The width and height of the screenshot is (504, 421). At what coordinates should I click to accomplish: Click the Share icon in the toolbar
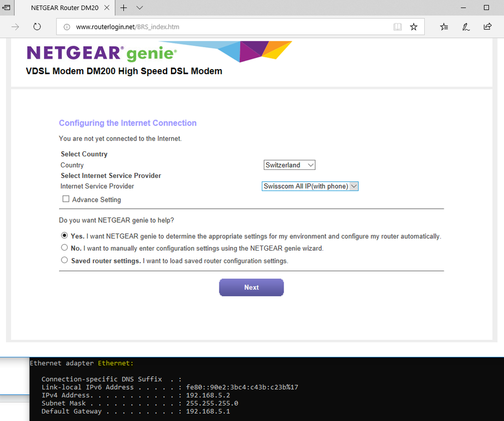click(x=487, y=27)
